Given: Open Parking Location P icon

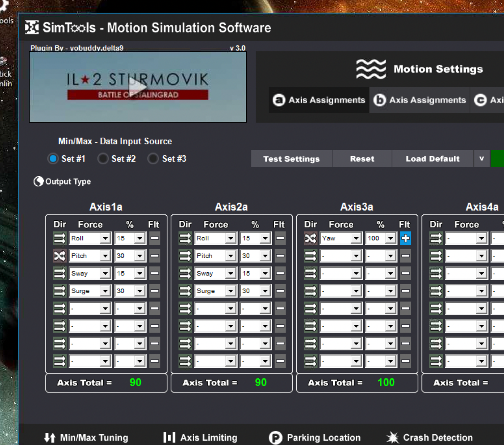Looking at the screenshot, I should pyautogui.click(x=275, y=438).
